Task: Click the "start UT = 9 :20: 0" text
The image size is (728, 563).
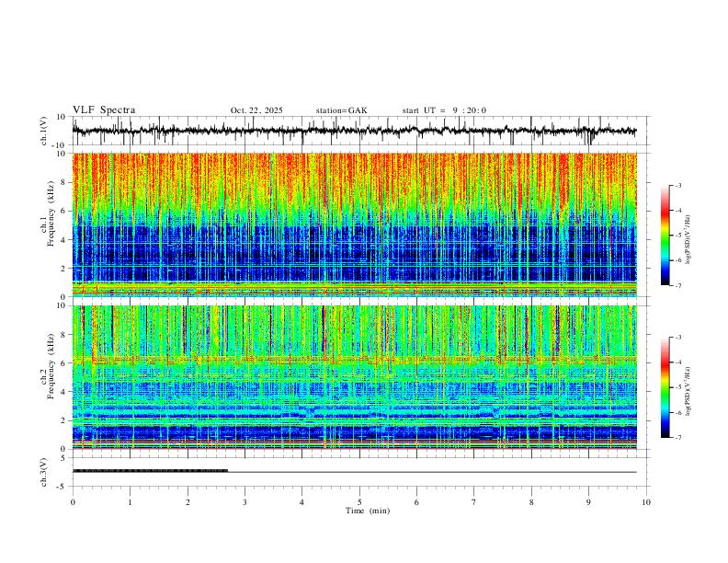Action: 444,110
